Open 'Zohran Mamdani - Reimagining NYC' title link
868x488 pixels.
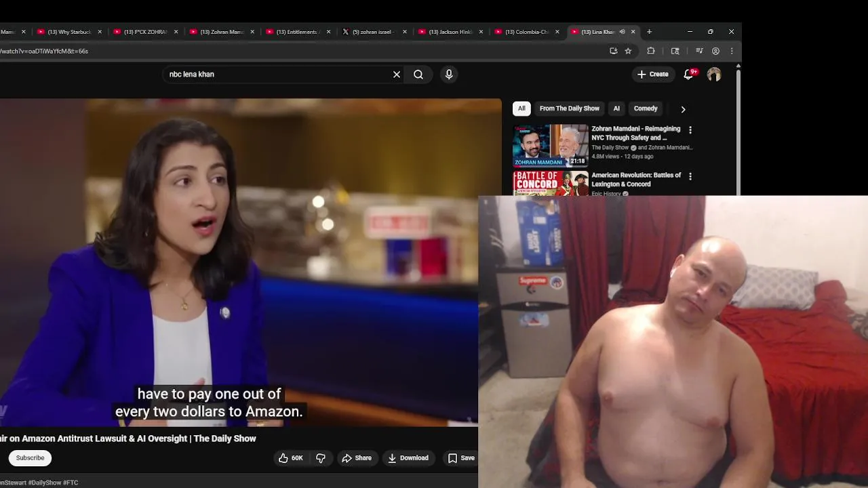pos(636,133)
